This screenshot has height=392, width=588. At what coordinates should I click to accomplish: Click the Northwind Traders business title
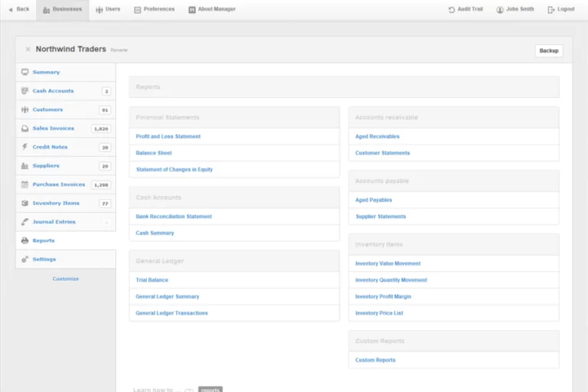[x=71, y=49]
